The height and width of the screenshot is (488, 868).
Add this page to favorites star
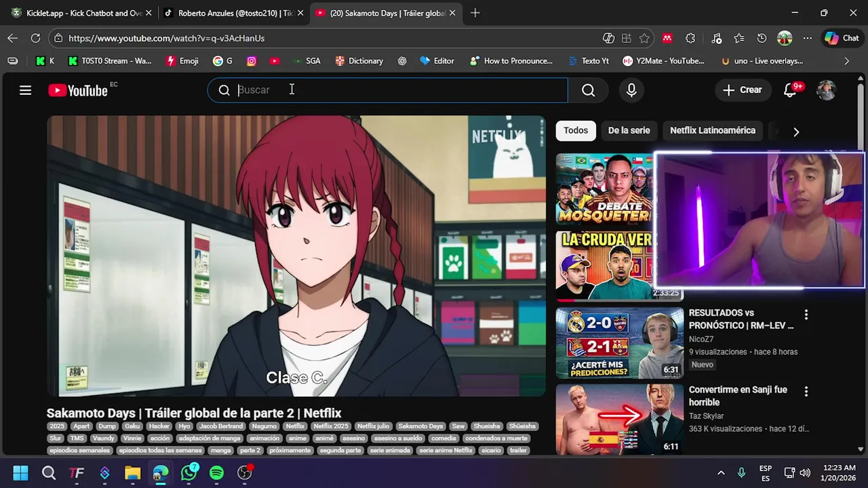click(644, 39)
